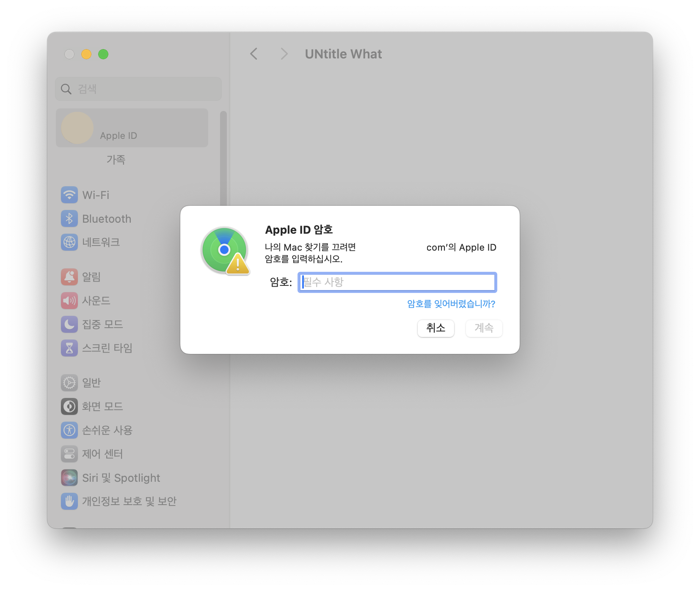Screen dimensions: 700x591
Task: Open the 암호를 잊어버렸습니까? link
Action: (451, 304)
